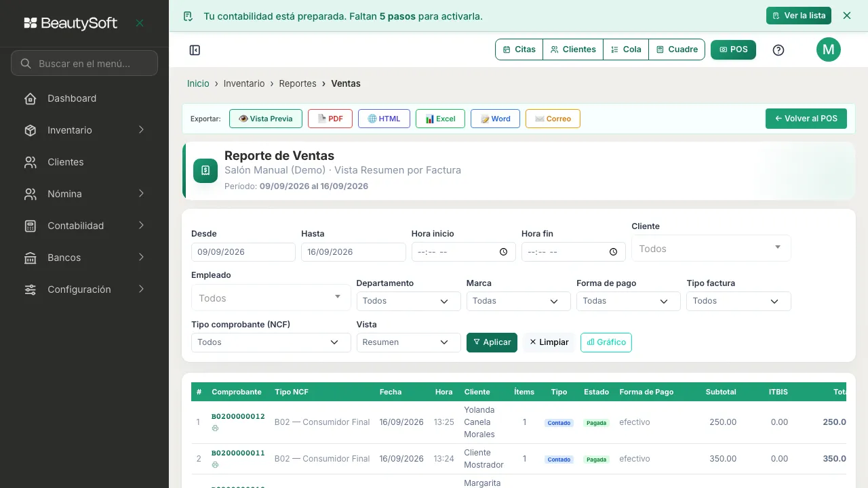Open the Tipo comprobante (NCF) dropdown
The image size is (868, 488).
271,342
